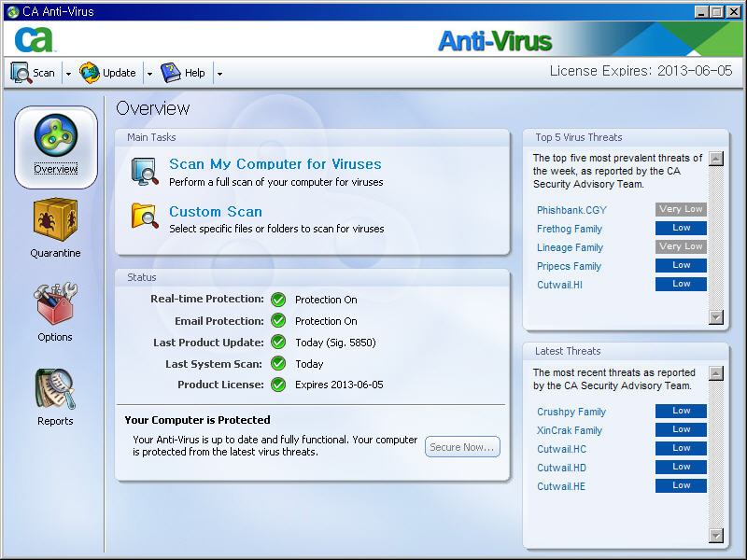
Task: Click the Low badge for XinCrak Family
Action: coord(681,429)
